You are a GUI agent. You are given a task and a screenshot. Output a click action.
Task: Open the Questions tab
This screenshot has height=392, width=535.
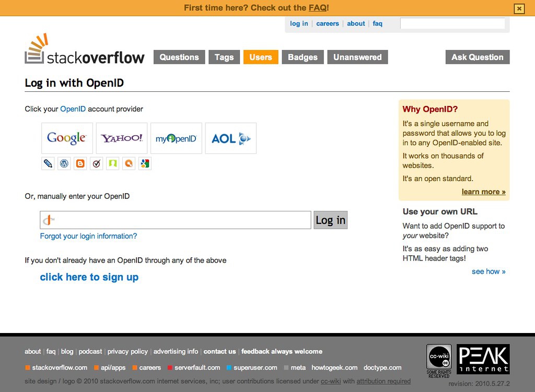point(179,57)
